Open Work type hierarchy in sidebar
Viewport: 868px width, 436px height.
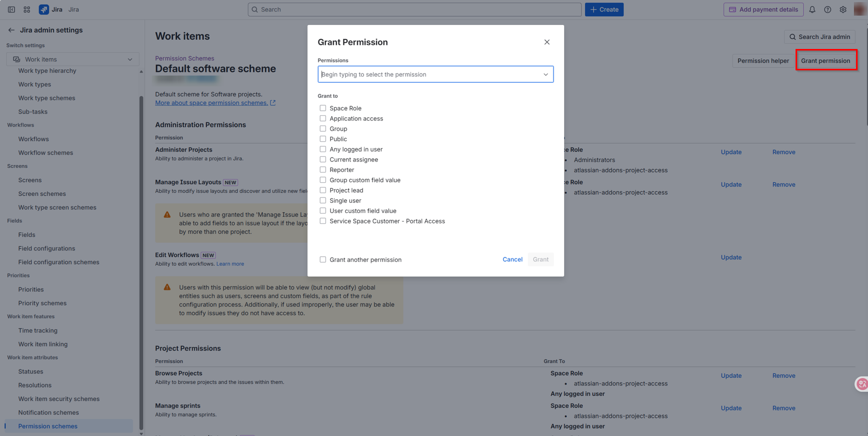[x=47, y=71]
